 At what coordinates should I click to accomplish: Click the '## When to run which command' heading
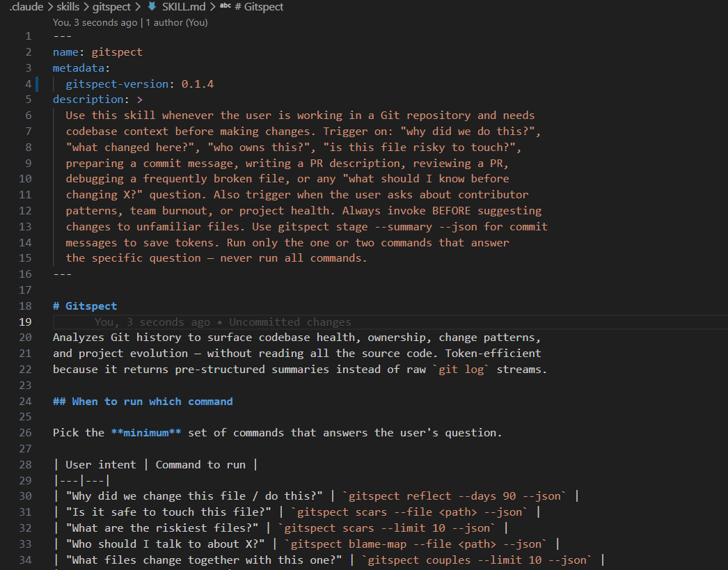click(x=143, y=402)
